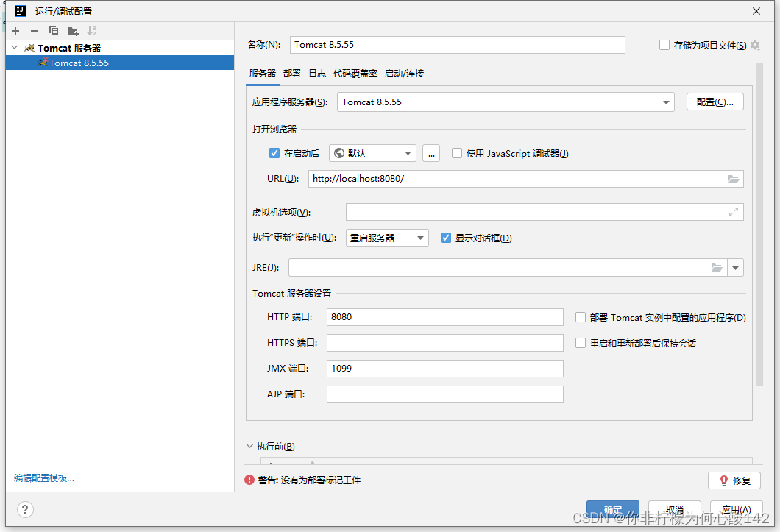Switch to the 日志 tab
This screenshot has height=532, width=780.
(x=317, y=74)
